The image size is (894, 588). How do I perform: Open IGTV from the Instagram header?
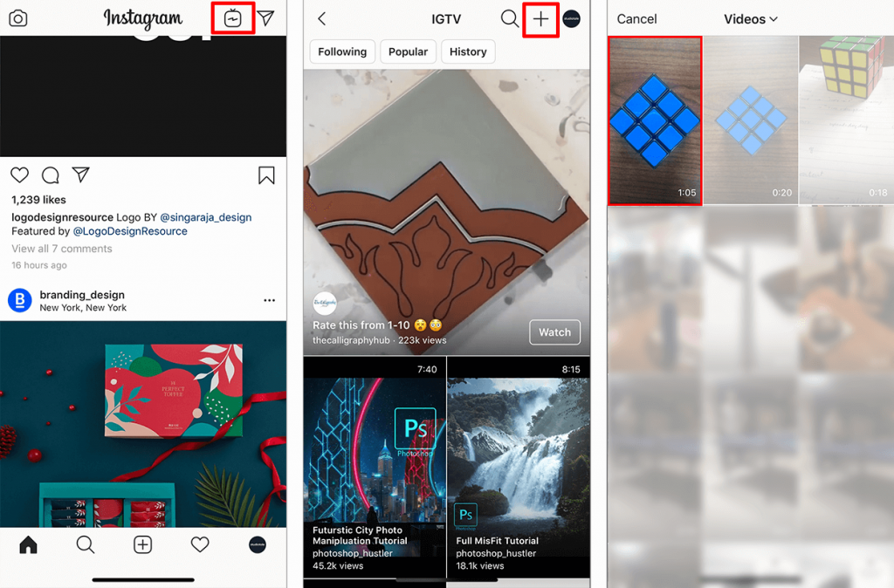point(232,18)
